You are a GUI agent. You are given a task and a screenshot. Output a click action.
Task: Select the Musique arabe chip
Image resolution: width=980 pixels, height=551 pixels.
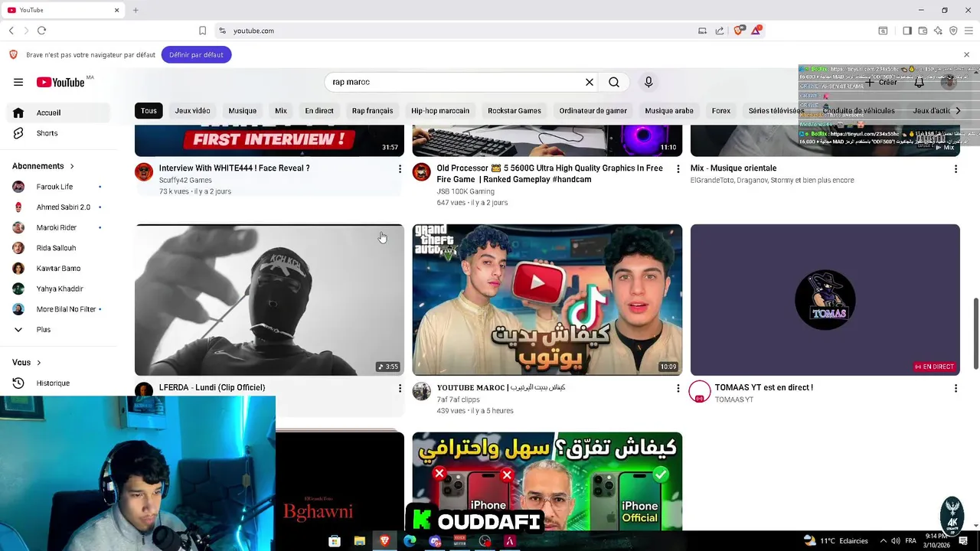[x=669, y=111]
